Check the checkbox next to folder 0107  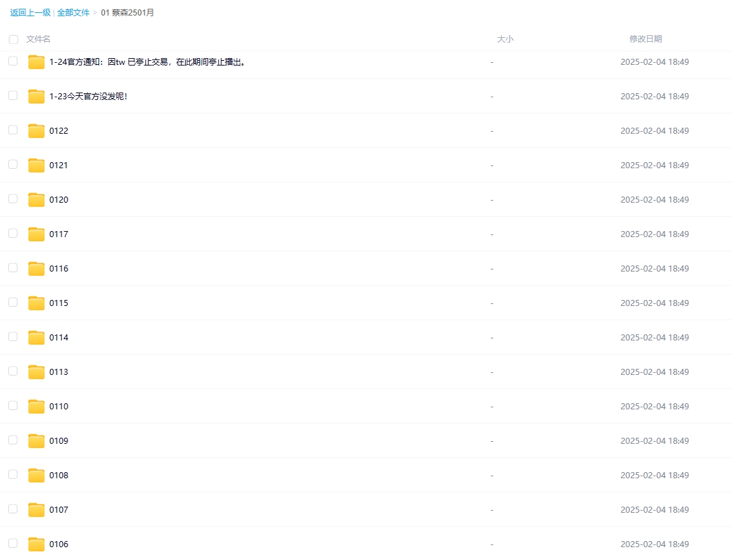tap(13, 509)
